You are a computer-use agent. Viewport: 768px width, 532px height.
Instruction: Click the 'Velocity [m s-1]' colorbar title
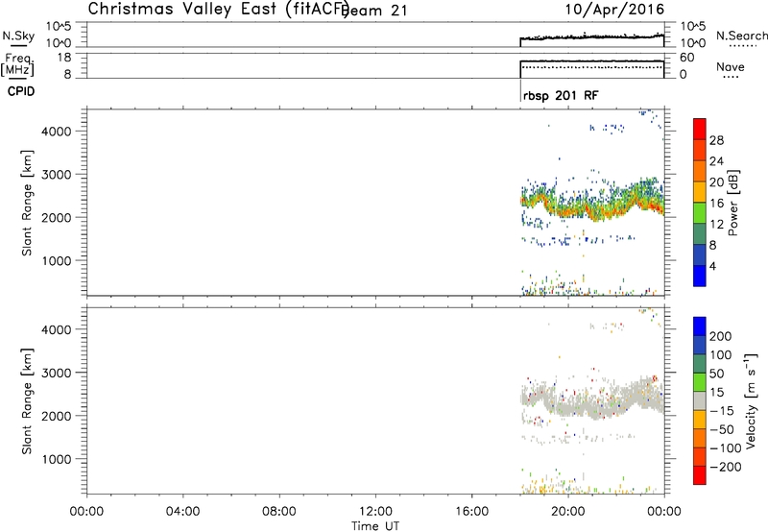[x=751, y=400]
